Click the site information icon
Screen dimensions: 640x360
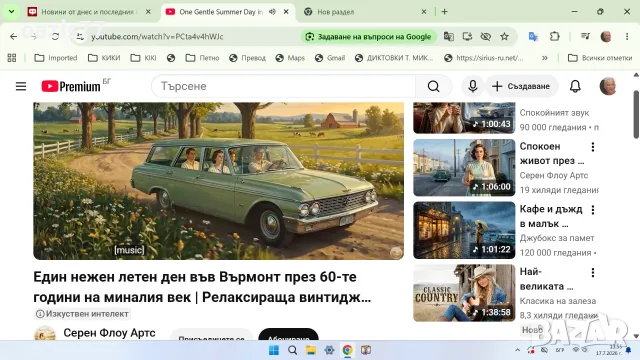tap(80, 37)
